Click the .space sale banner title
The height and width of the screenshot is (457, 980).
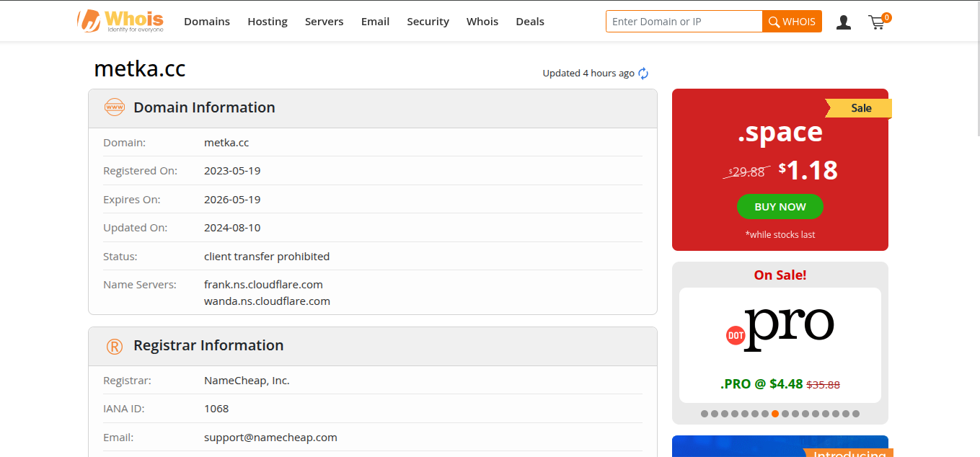click(780, 132)
